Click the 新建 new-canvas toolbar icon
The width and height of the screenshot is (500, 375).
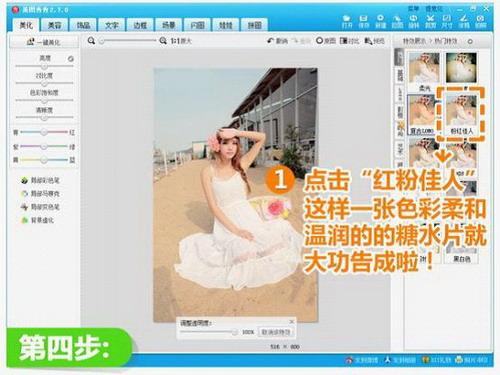pos(380,21)
